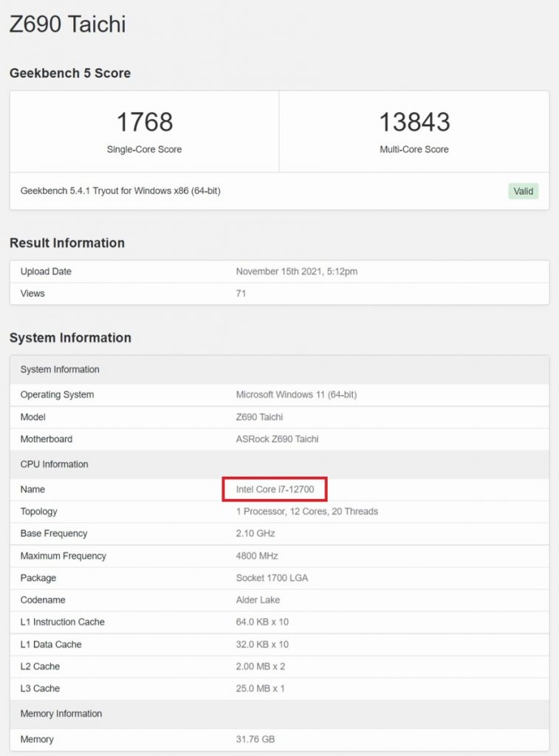Image resolution: width=559 pixels, height=756 pixels.
Task: Click the 25.0 MB x 1 value
Action: (x=260, y=689)
